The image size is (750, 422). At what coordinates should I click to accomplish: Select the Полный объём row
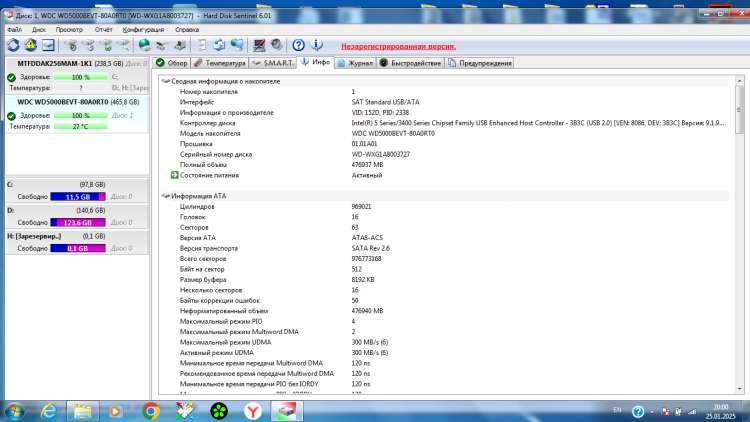coord(445,165)
